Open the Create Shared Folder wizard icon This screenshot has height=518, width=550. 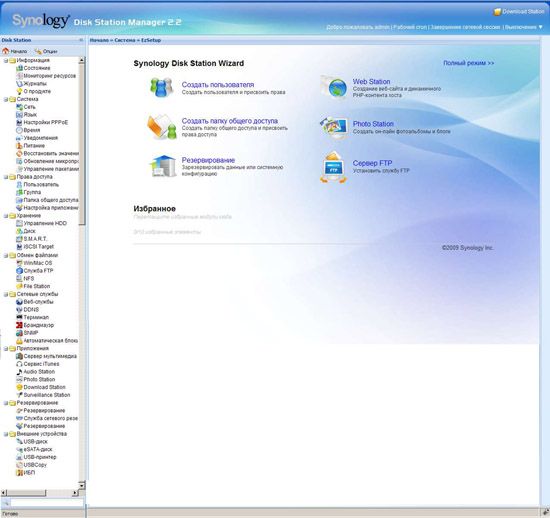pos(162,127)
